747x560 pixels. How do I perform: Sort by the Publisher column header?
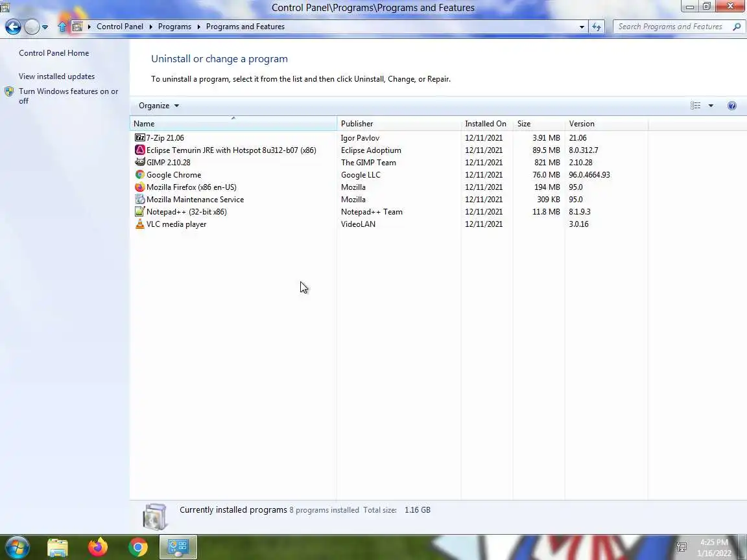(399, 123)
